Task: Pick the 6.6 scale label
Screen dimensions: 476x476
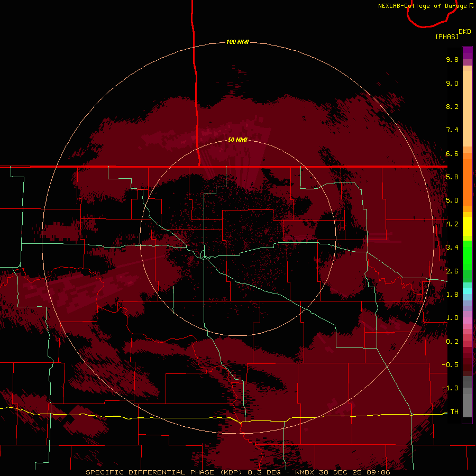Action: click(x=452, y=153)
